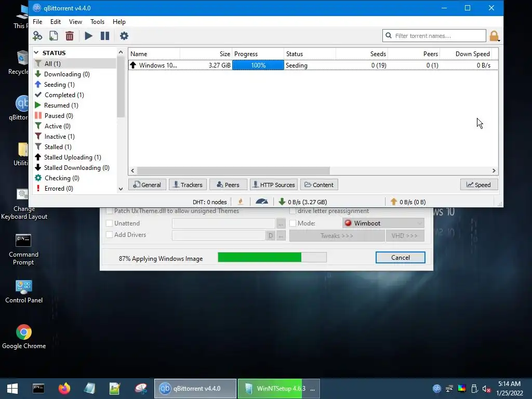Image resolution: width=532 pixels, height=399 pixels.
Task: Select the Errored (0) filter
Action: [x=75, y=188]
